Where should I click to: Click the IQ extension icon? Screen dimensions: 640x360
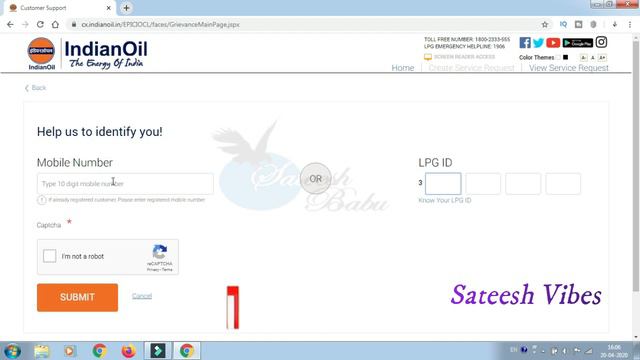point(563,24)
